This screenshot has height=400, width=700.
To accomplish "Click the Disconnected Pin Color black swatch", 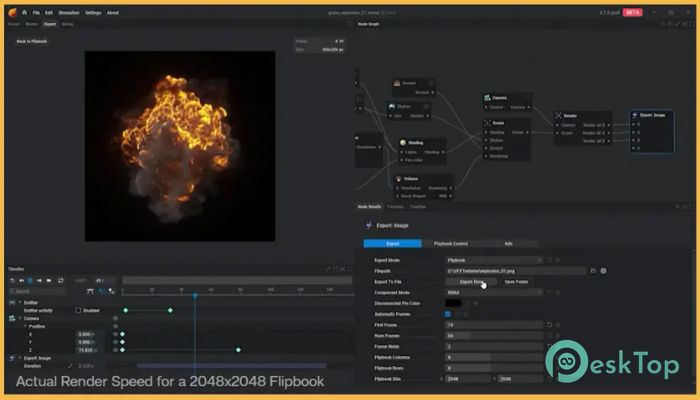I will point(453,303).
